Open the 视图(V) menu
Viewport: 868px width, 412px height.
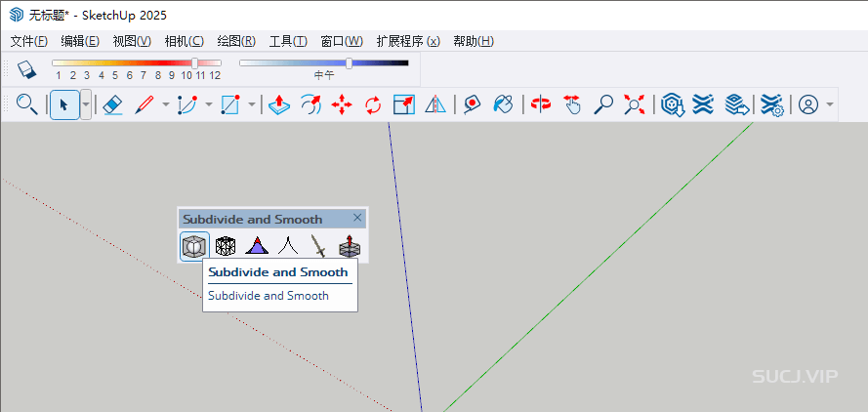(x=132, y=41)
